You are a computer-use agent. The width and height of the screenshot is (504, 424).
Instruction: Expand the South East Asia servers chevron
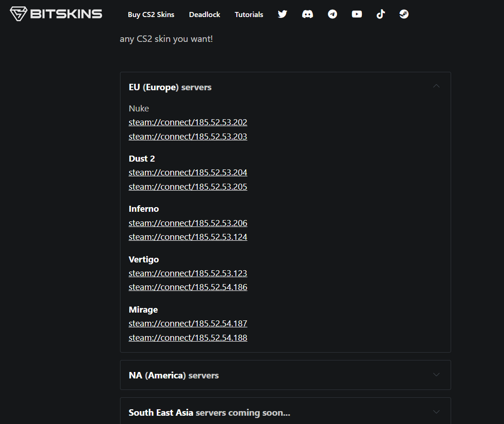[436, 412]
